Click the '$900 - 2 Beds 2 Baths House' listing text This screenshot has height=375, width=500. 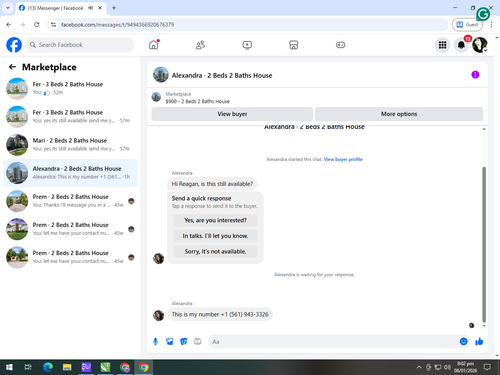pos(198,101)
